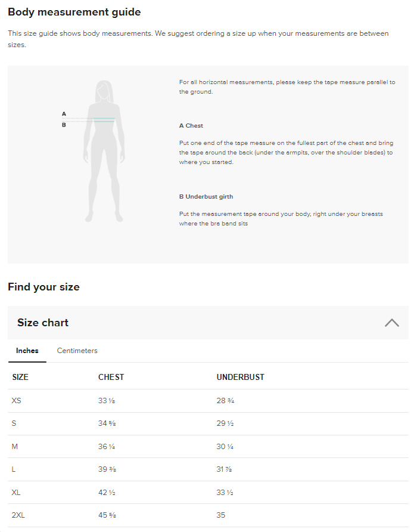Viewport: 417px width, 532px height.
Task: Click the A marker on diagram
Action: 64,114
